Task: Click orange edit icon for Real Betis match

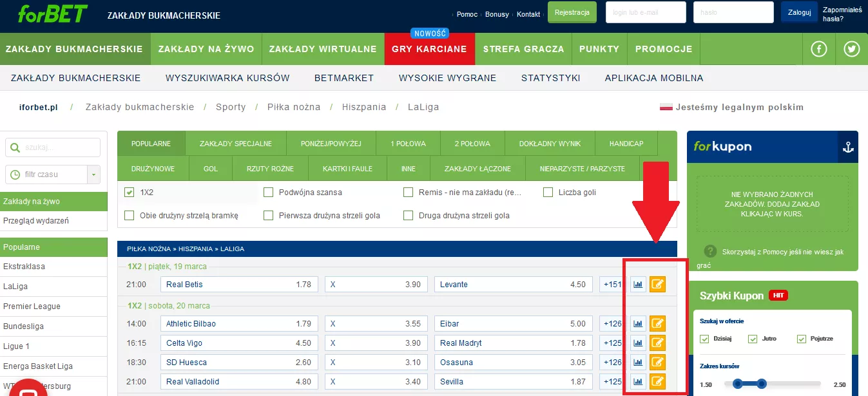Action: [657, 285]
